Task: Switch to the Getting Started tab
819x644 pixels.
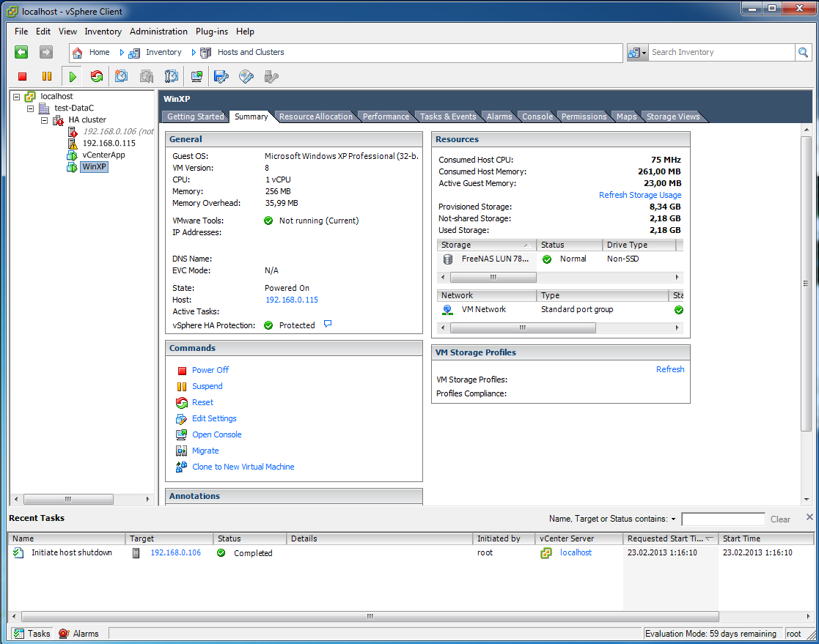Action: [195, 116]
